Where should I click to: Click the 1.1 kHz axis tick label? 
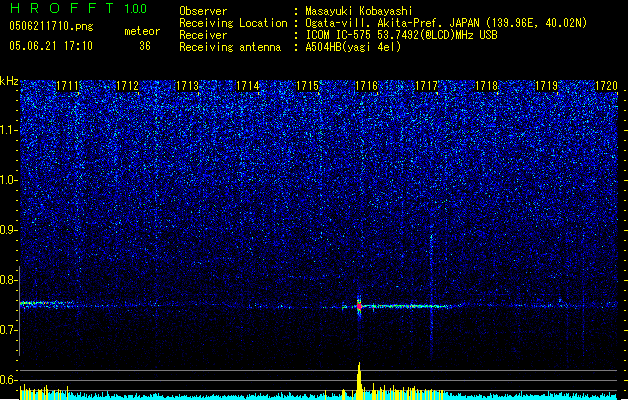point(9,130)
